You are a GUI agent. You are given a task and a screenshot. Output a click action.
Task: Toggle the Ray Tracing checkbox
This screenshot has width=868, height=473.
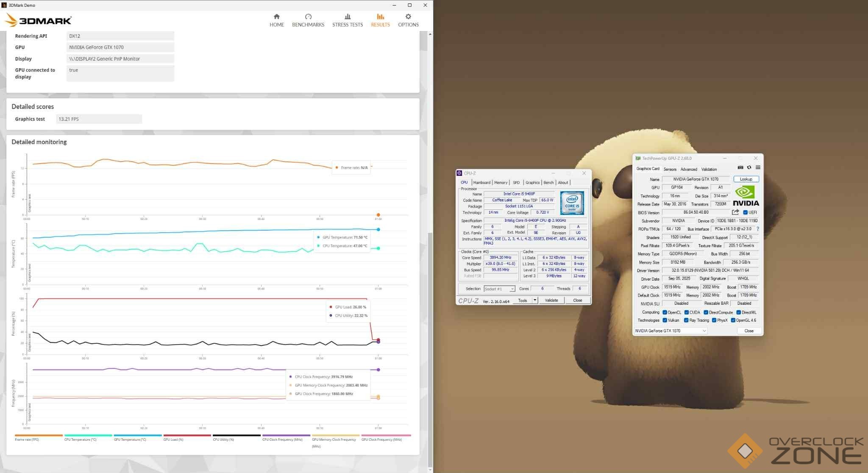click(x=686, y=320)
